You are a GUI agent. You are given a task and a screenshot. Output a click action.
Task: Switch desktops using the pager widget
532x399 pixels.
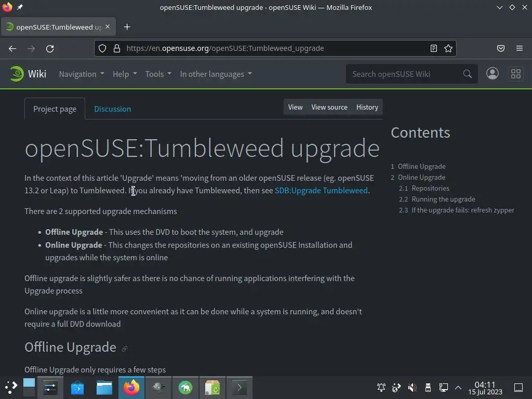pyautogui.click(x=29, y=388)
